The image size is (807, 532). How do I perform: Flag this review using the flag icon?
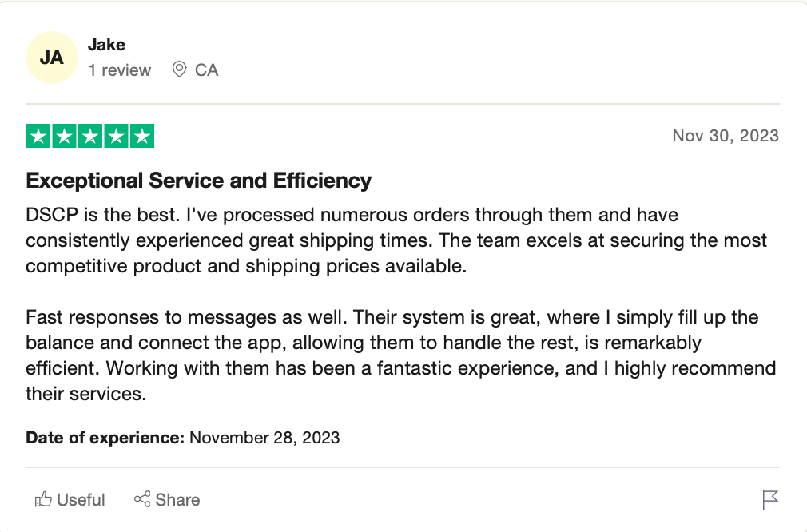coord(769,500)
